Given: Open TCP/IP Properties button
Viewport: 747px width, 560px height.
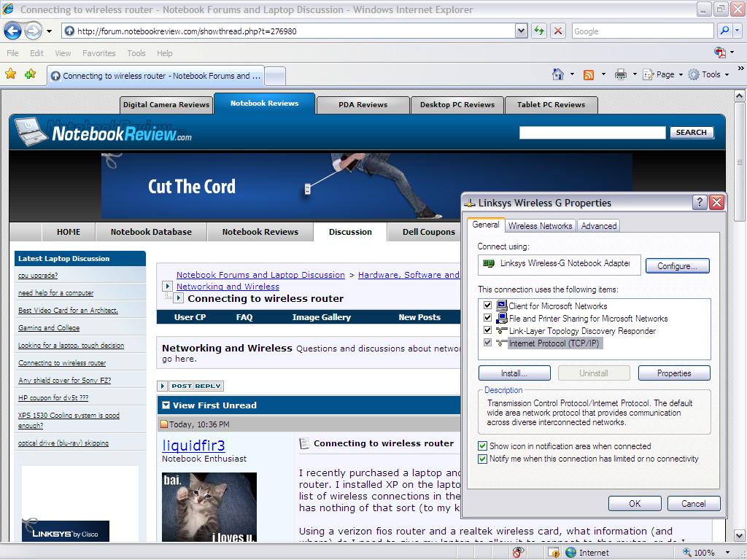Looking at the screenshot, I should point(673,373).
